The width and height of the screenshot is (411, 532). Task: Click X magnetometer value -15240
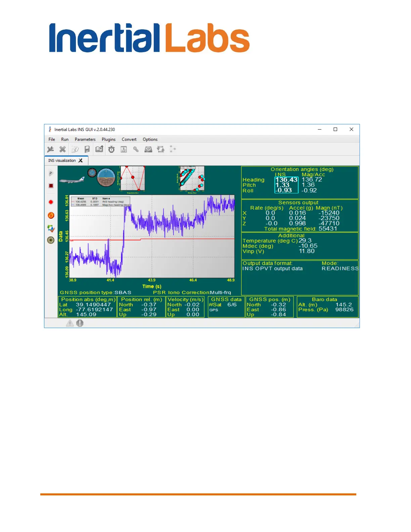pos(329,213)
